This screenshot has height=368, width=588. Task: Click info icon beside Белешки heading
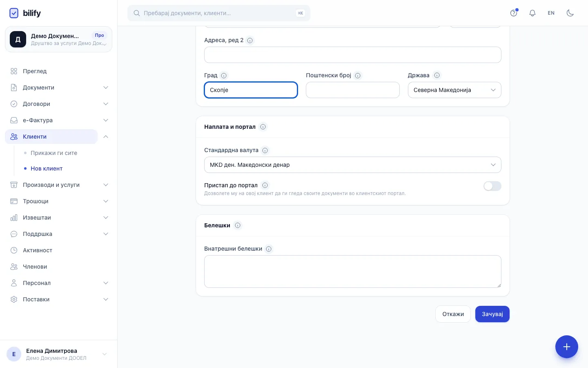click(x=238, y=225)
